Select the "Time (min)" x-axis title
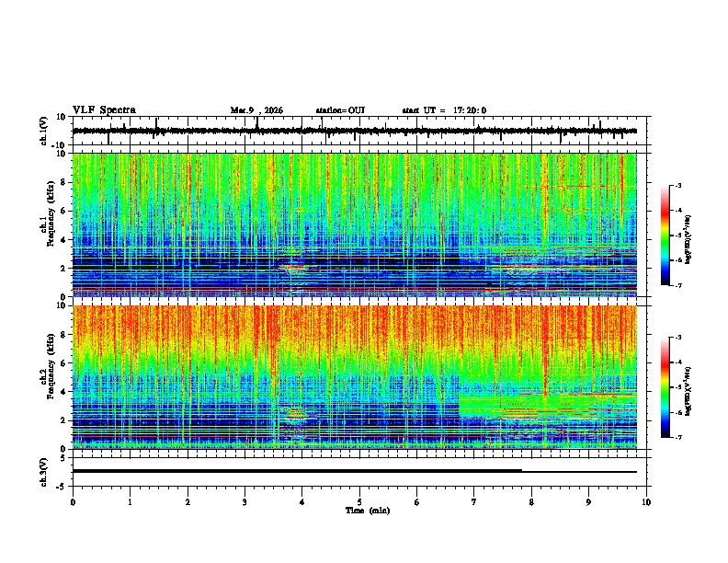This screenshot has height=563, width=728. 368,511
